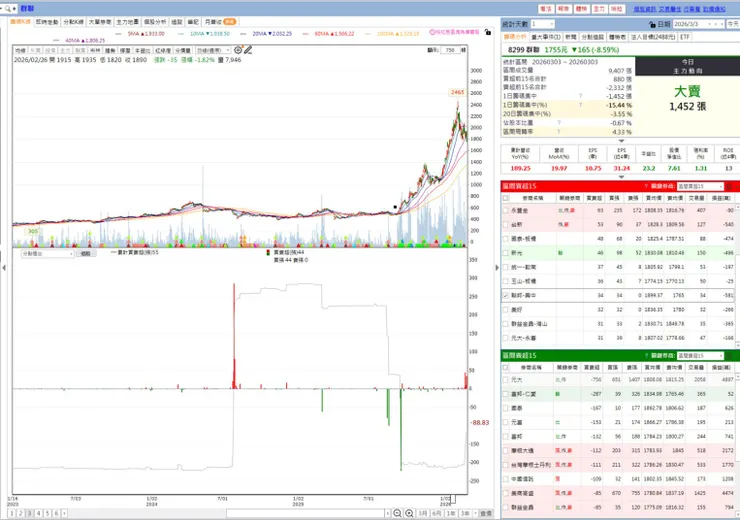
Task: Click help icon in red 區間買超15 header
Action: coord(646,186)
